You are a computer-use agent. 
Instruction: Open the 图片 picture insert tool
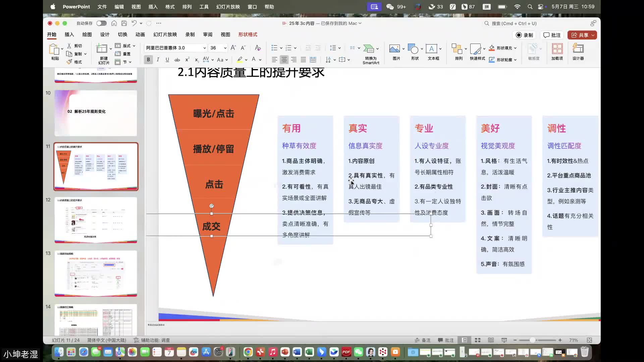pyautogui.click(x=395, y=52)
